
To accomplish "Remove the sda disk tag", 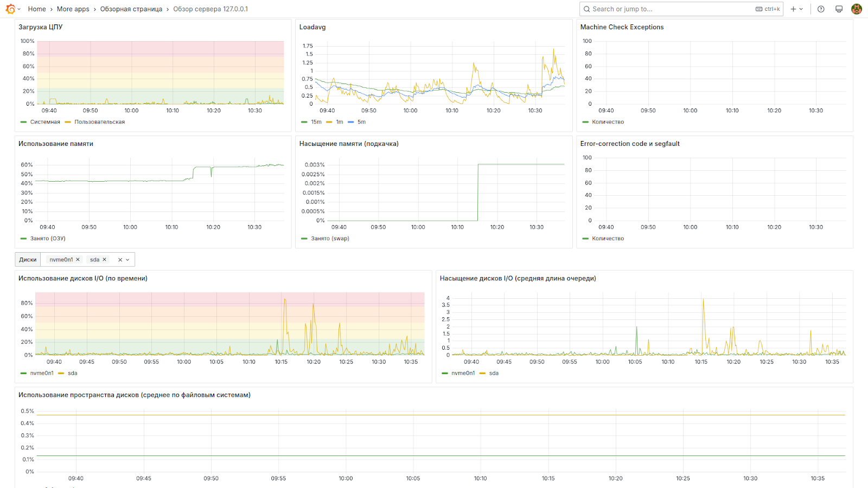I will point(105,260).
